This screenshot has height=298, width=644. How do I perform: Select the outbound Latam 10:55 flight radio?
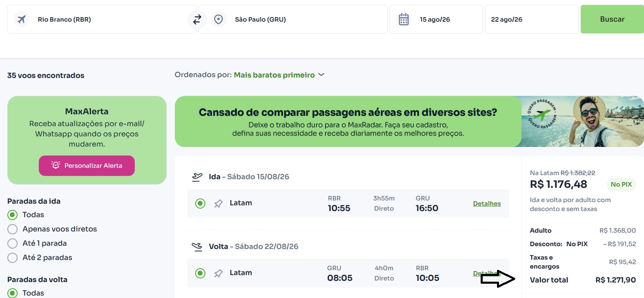(x=200, y=203)
